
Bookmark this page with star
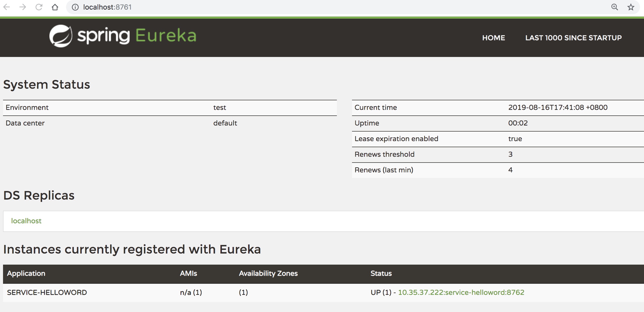tap(631, 7)
